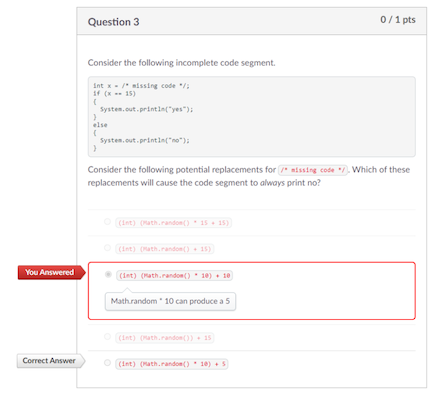
Task: Select radio for (int) (Math.random() + 15)
Action: tap(107, 248)
